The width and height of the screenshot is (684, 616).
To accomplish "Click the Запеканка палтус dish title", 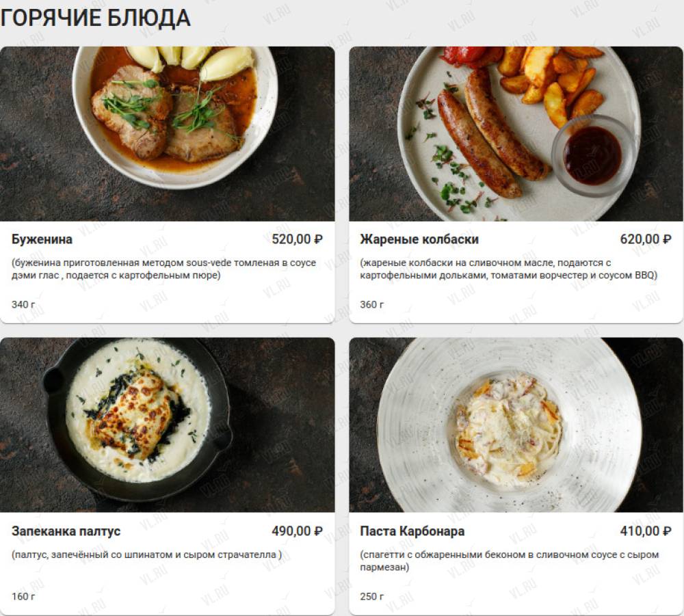I will coord(66,531).
